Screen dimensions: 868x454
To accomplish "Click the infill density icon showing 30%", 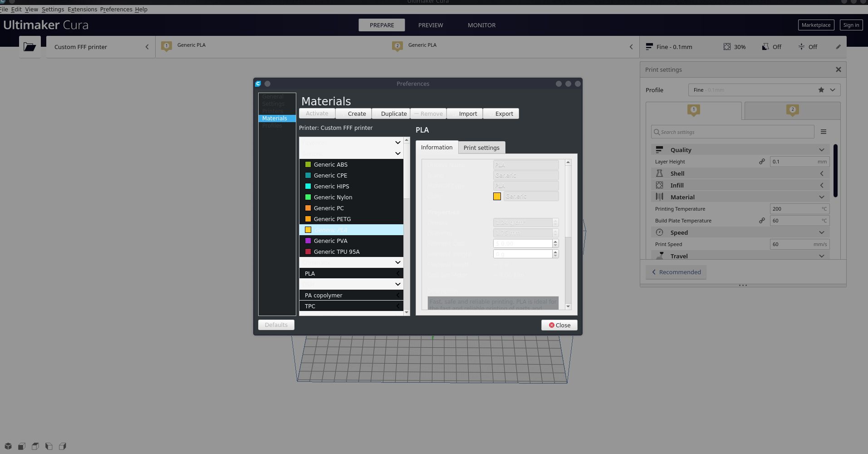I will point(726,47).
